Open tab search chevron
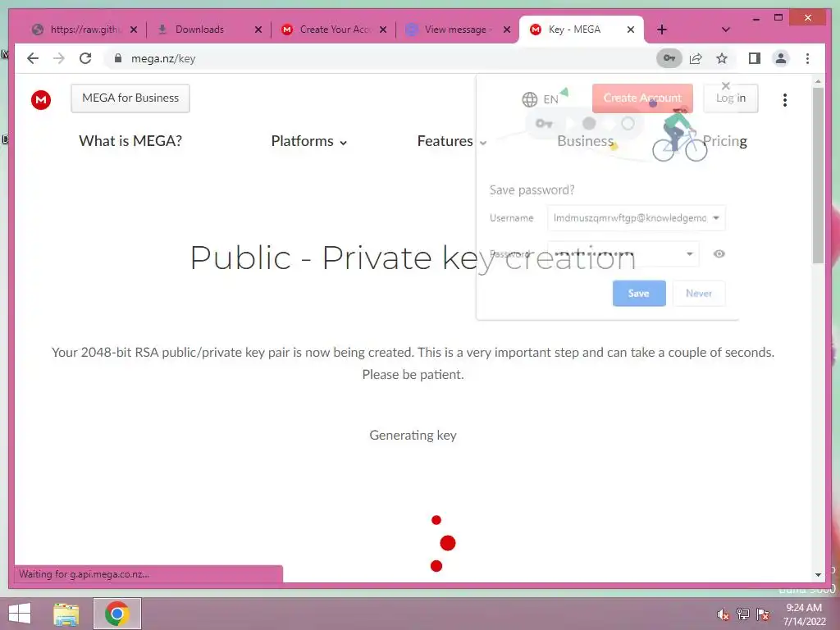This screenshot has height=630, width=840. [x=726, y=30]
